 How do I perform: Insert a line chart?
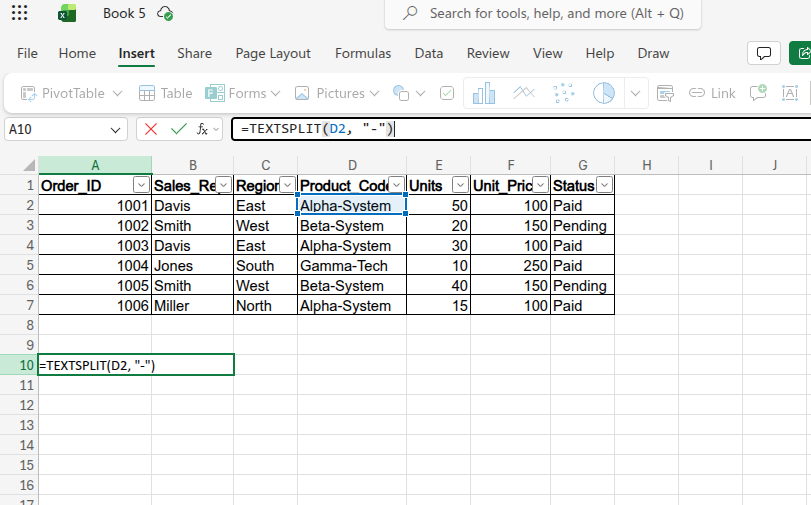click(524, 93)
